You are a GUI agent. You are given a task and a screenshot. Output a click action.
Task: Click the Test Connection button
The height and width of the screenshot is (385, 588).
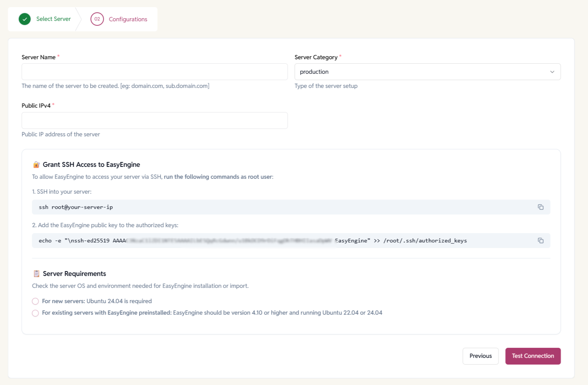point(533,356)
